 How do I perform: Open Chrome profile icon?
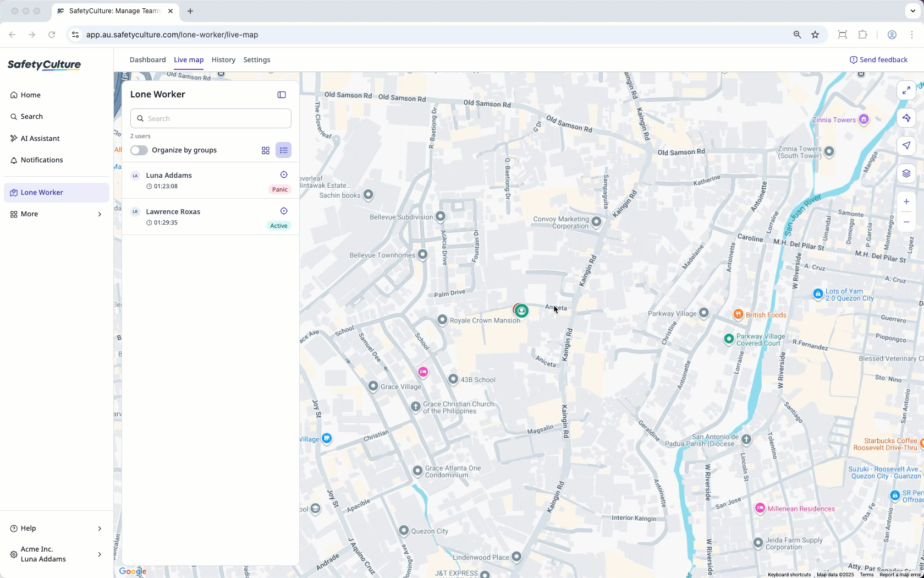[892, 35]
